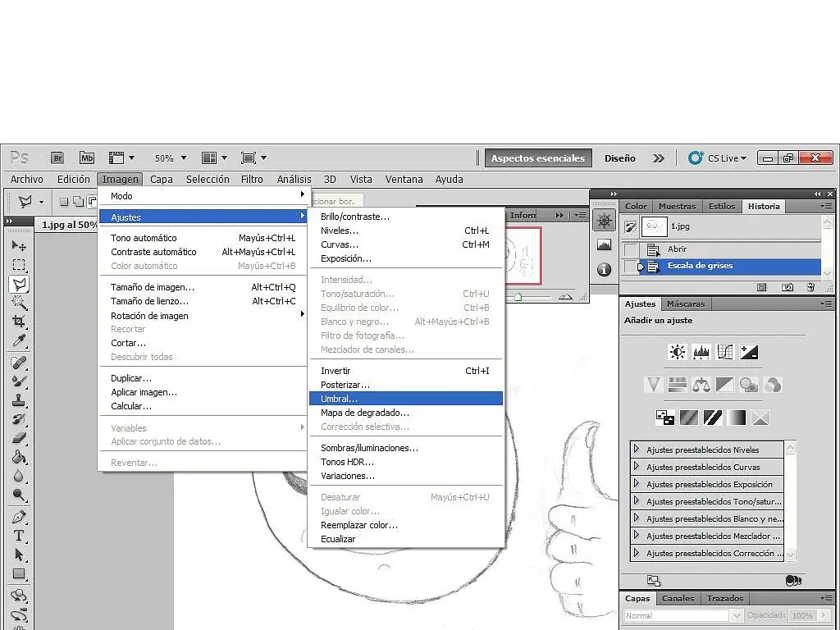Image resolution: width=840 pixels, height=630 pixels.
Task: Launch Adobe Bridge from the Br icon
Action: (57, 158)
